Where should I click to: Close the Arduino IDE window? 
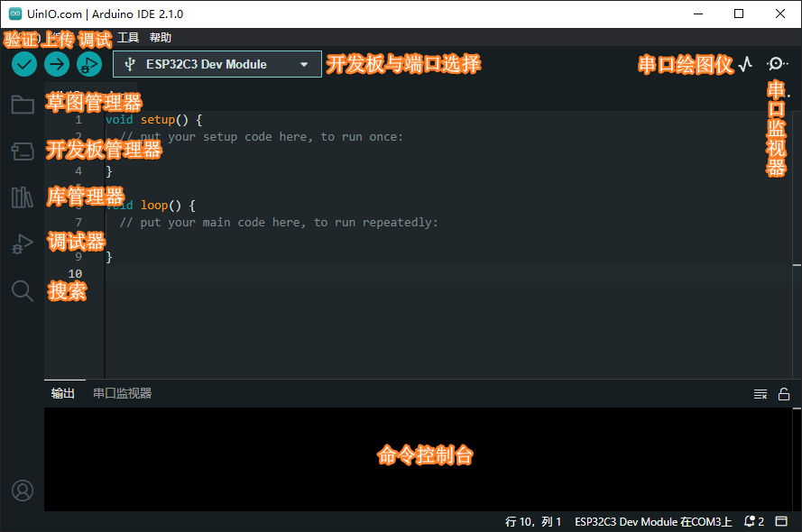click(780, 14)
